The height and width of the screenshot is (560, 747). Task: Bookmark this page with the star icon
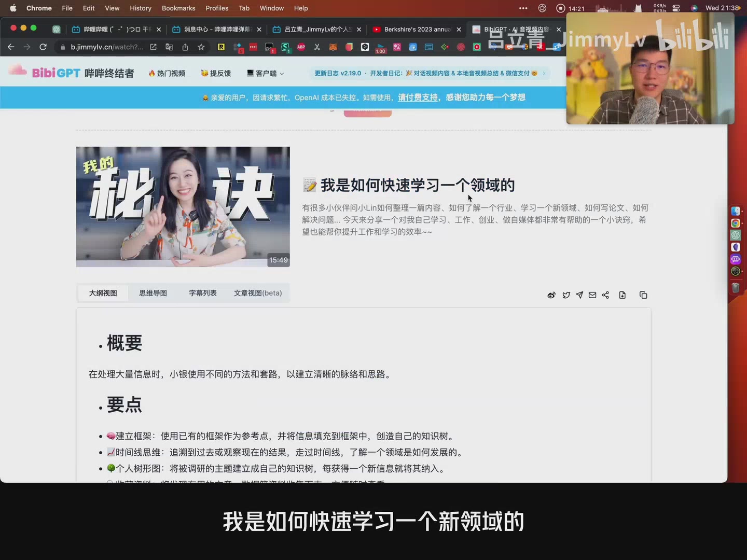(x=201, y=47)
